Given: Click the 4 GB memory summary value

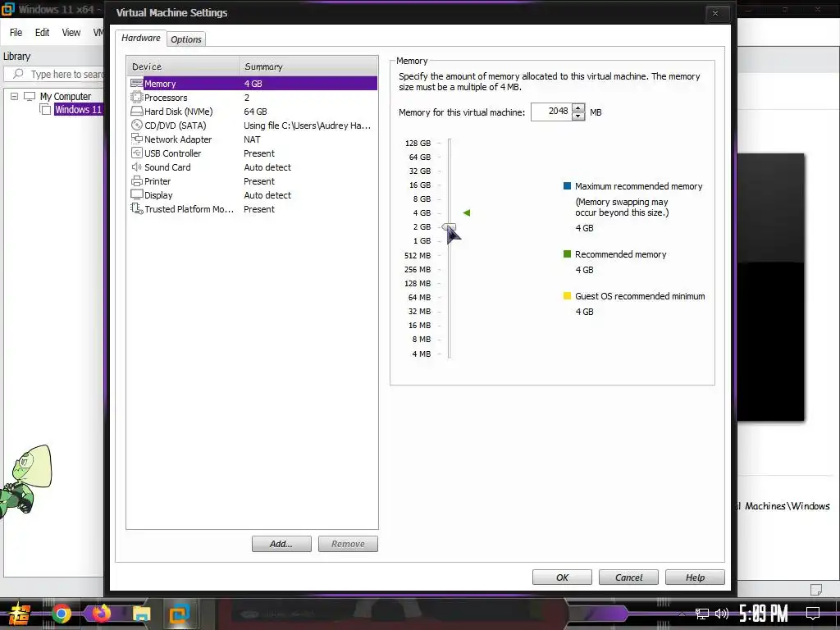Looking at the screenshot, I should pos(253,84).
